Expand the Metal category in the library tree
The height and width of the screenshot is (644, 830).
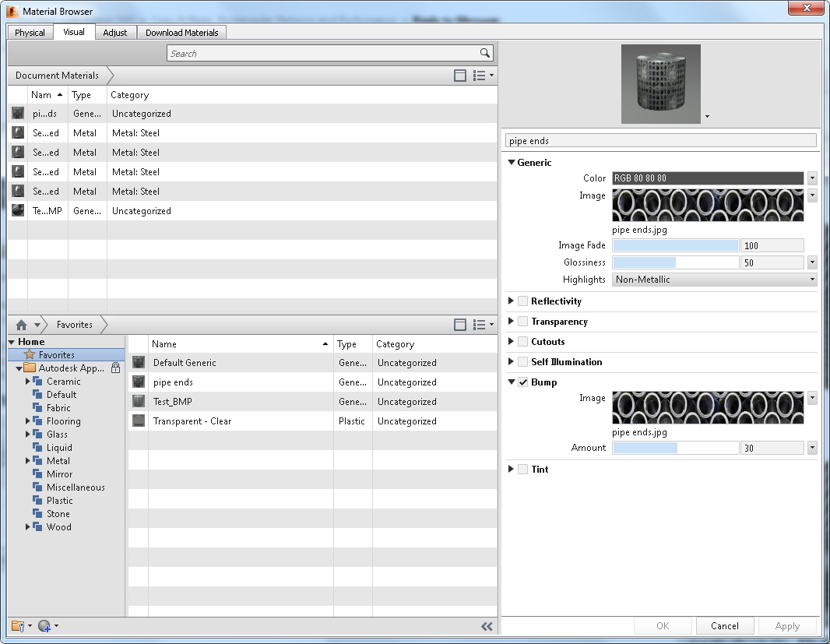[x=29, y=461]
